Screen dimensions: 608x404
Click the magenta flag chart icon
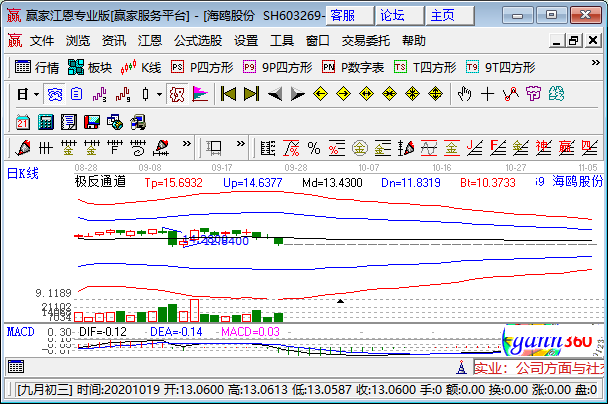click(x=200, y=94)
